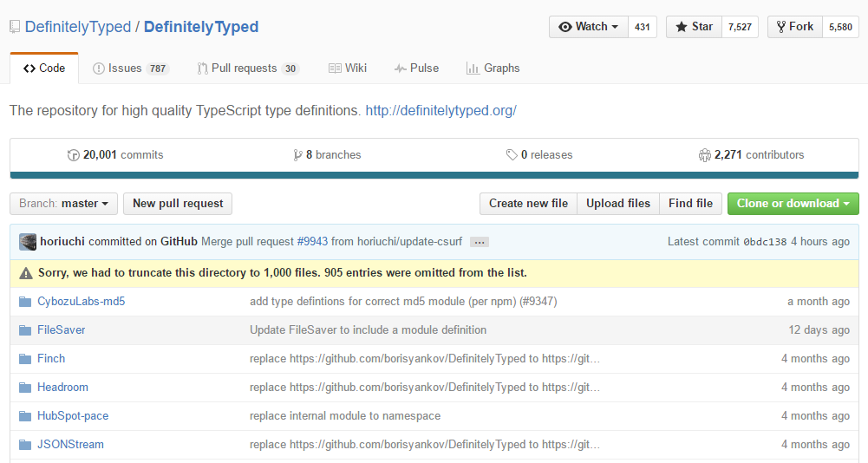
Task: Click the warning triangle icon in truncation notice
Action: tap(26, 273)
